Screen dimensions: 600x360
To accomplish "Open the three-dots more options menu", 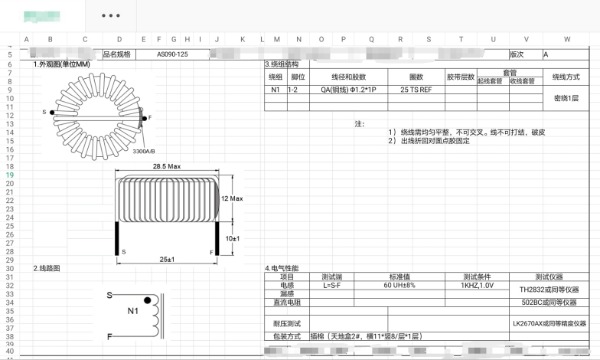I will point(111,16).
